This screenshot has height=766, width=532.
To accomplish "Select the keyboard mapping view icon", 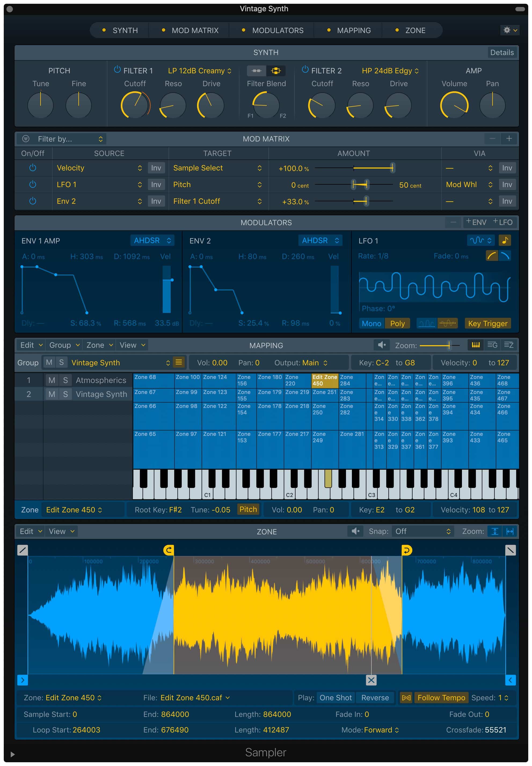I will point(476,345).
